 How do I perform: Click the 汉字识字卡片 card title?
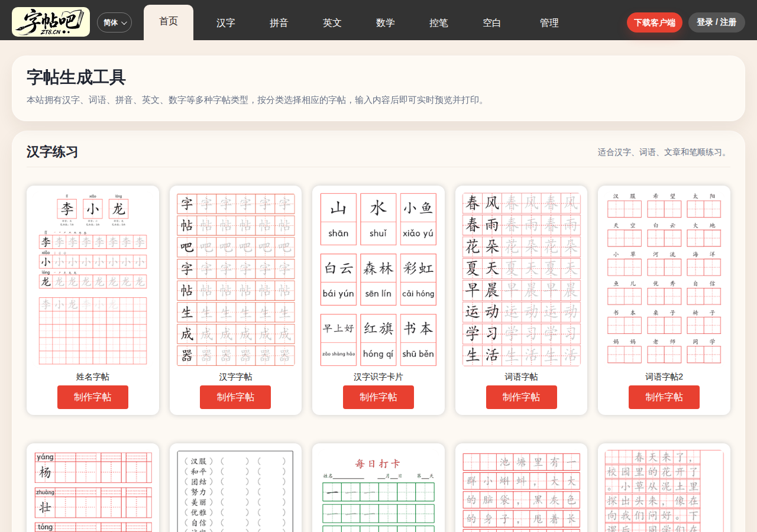(378, 377)
